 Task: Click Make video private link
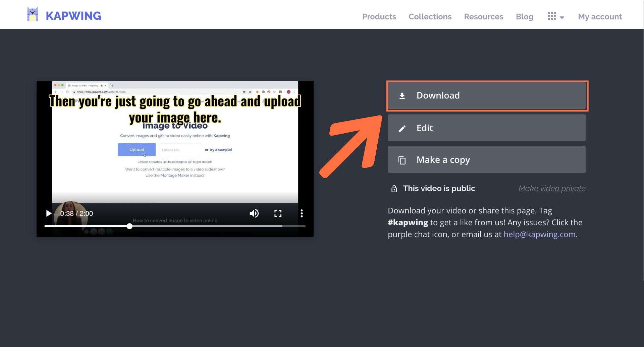click(x=552, y=189)
